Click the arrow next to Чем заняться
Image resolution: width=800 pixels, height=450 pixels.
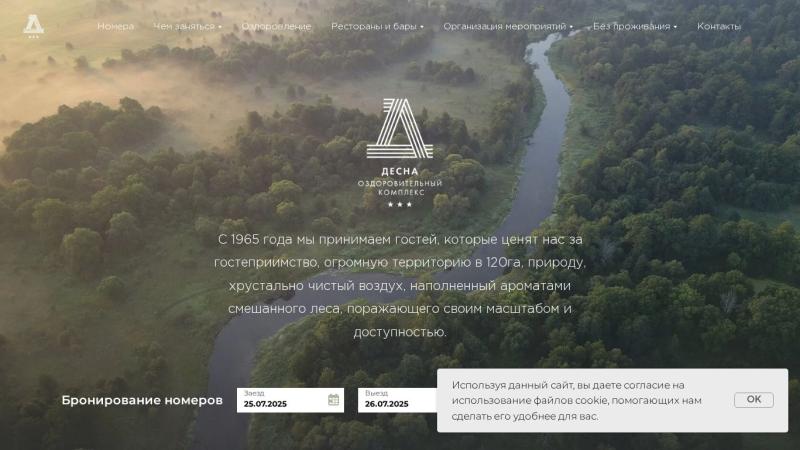pyautogui.click(x=220, y=27)
